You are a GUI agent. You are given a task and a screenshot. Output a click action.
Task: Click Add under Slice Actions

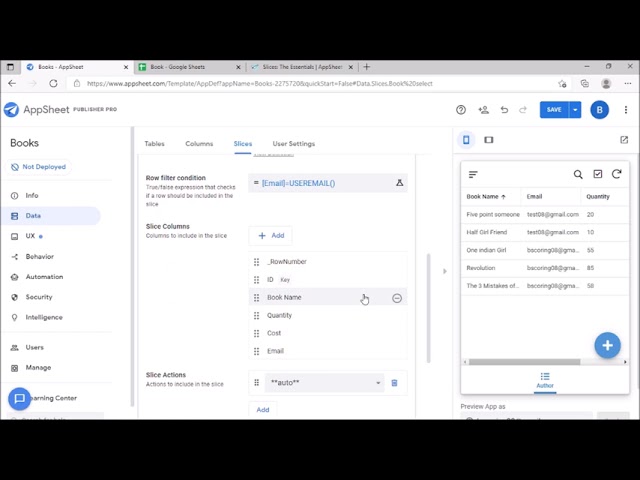(x=263, y=410)
